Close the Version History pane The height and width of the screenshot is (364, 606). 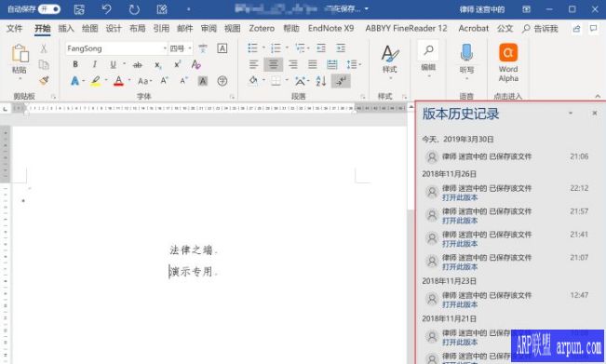595,113
